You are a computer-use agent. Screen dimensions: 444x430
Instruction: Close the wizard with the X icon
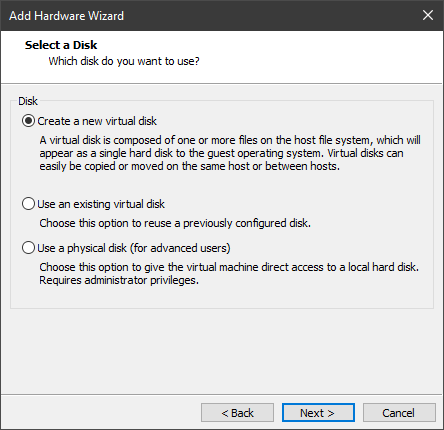pyautogui.click(x=428, y=15)
